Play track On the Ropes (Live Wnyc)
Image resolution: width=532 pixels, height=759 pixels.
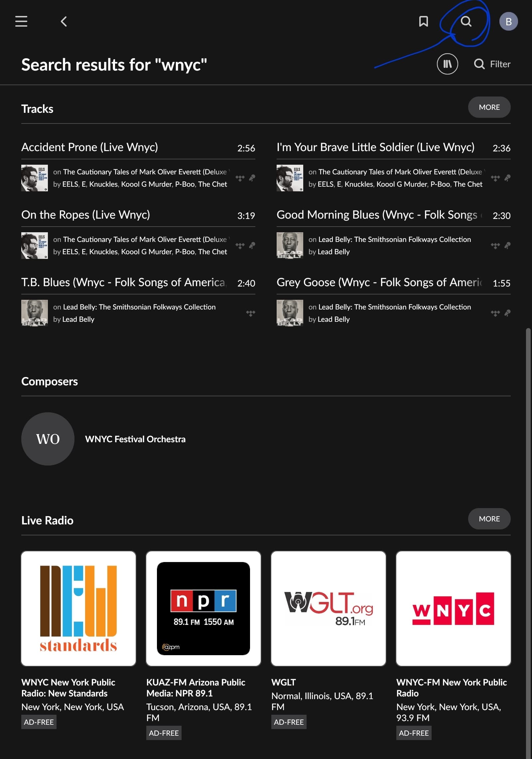coord(85,215)
